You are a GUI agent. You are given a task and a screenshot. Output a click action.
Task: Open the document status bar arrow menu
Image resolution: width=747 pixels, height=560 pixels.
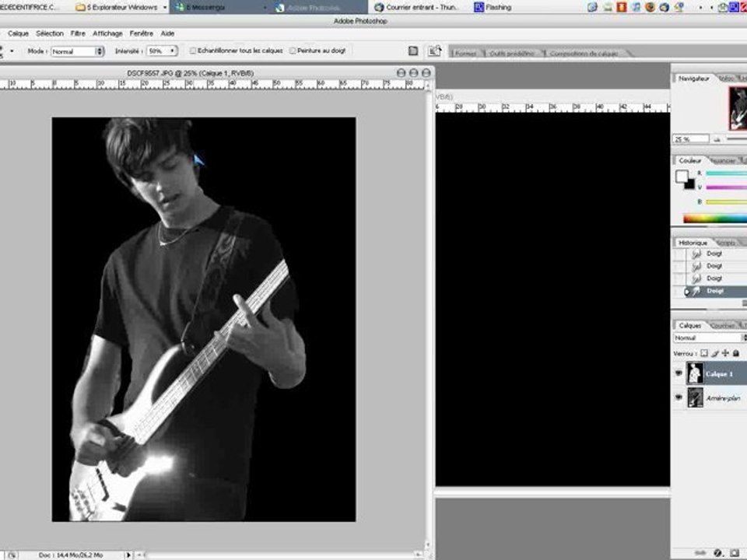(128, 555)
